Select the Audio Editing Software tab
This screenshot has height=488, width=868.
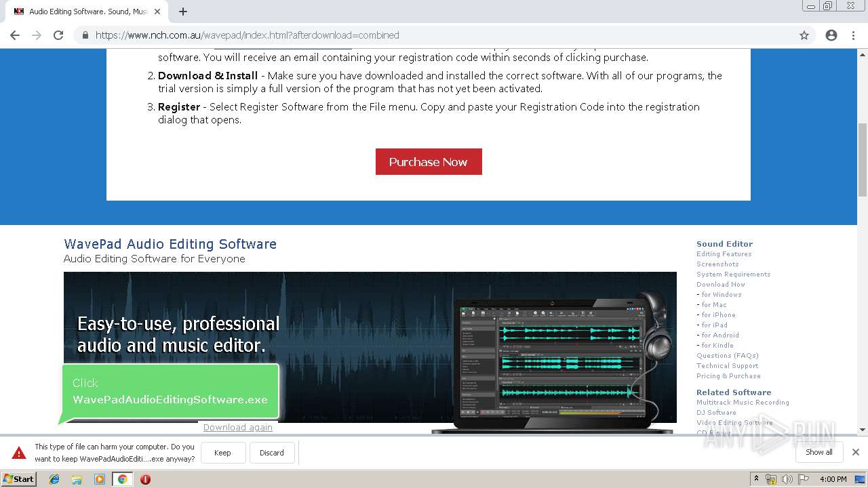point(86,12)
